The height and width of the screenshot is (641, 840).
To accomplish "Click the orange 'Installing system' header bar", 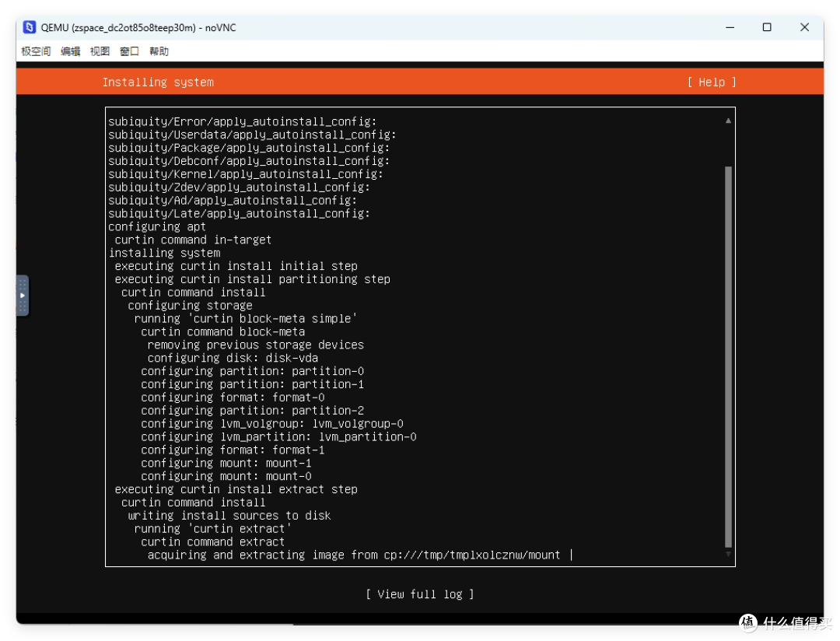I will [x=158, y=82].
